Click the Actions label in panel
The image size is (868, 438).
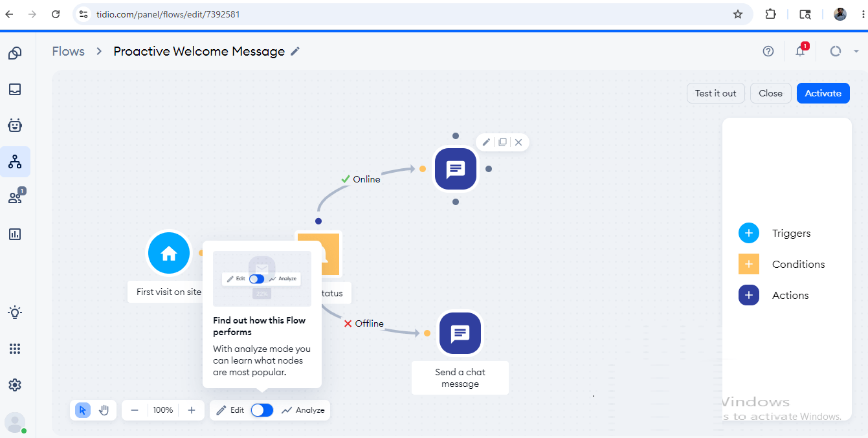(790, 296)
